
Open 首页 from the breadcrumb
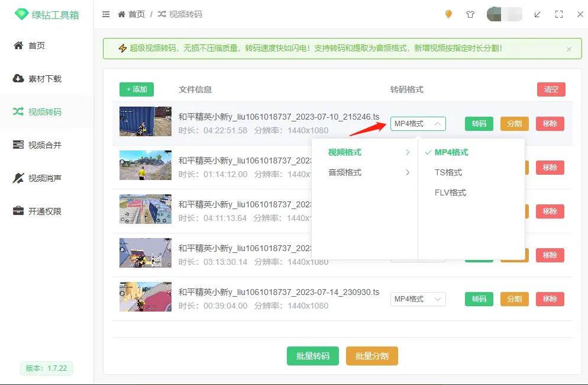(135, 14)
